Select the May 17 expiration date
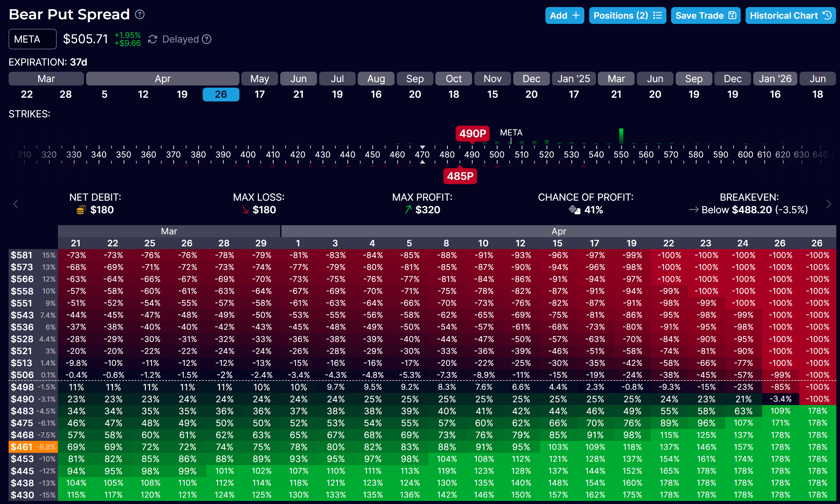The height and width of the screenshot is (504, 840). 259,94
